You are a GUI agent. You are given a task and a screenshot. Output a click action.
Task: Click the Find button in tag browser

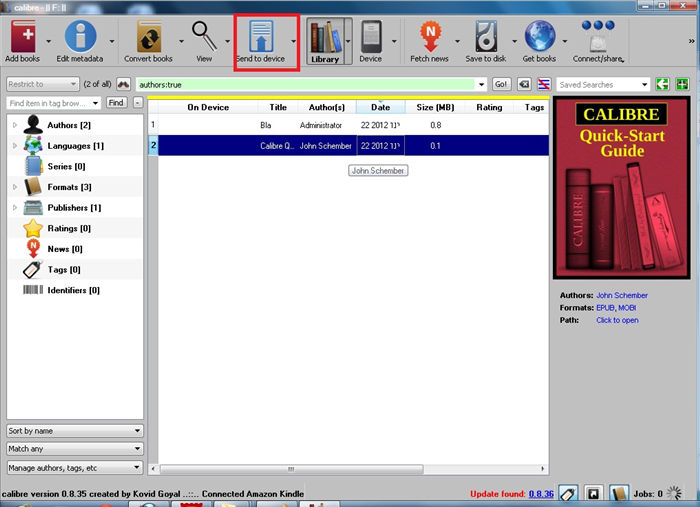coord(116,103)
